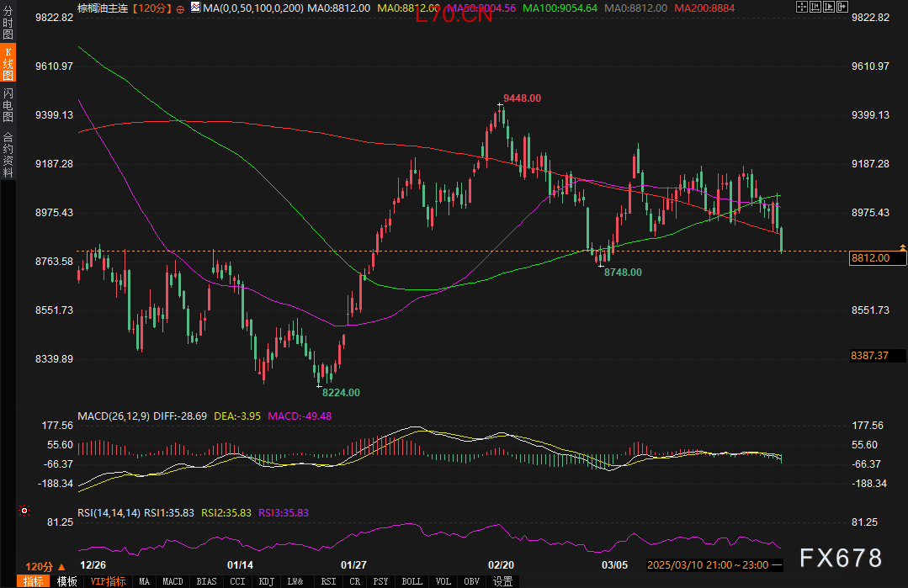The image size is (908, 588).
Task: Click the VIP指标 button
Action: [108, 581]
